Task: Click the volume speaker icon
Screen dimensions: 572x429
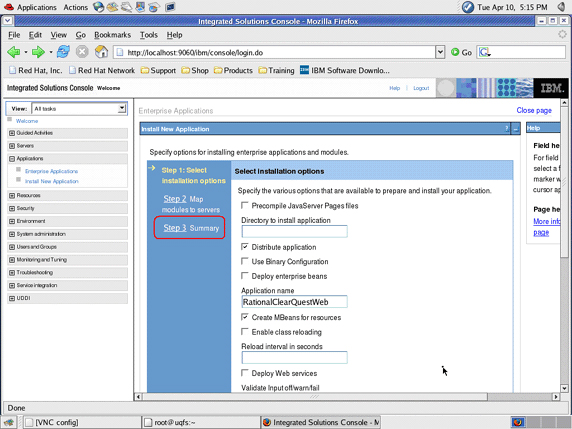Action: point(561,7)
